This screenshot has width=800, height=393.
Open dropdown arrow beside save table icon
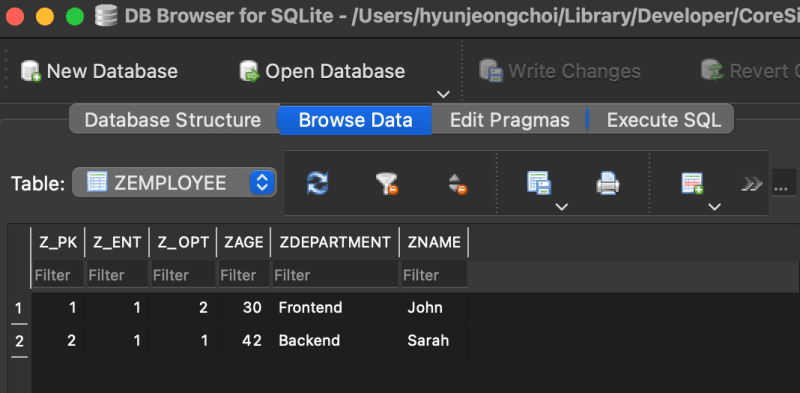[562, 207]
